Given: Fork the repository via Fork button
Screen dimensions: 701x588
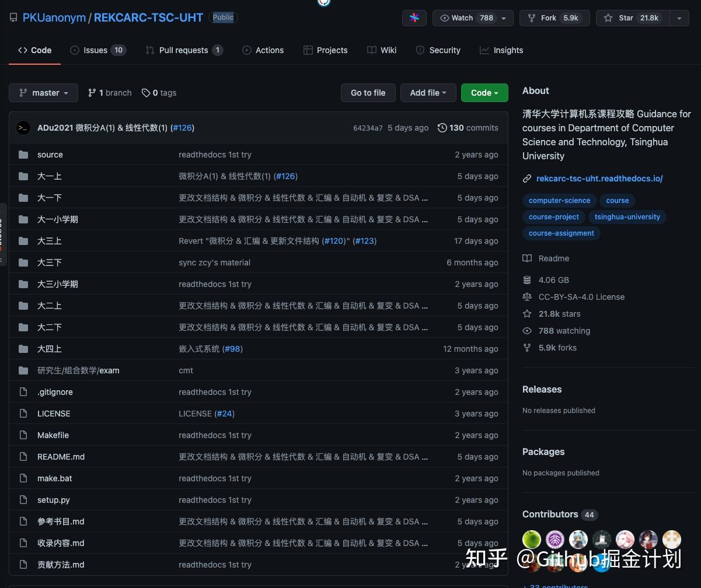Looking at the screenshot, I should [x=554, y=18].
